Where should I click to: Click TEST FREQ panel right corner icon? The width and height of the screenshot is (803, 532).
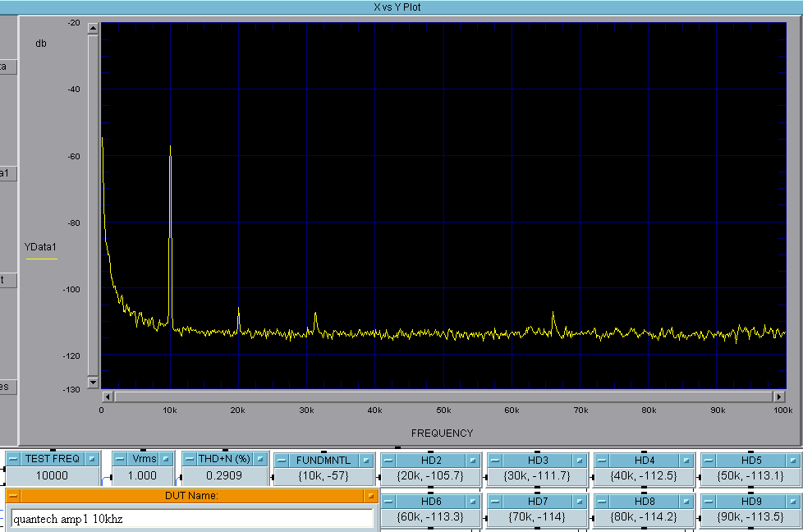click(92, 459)
